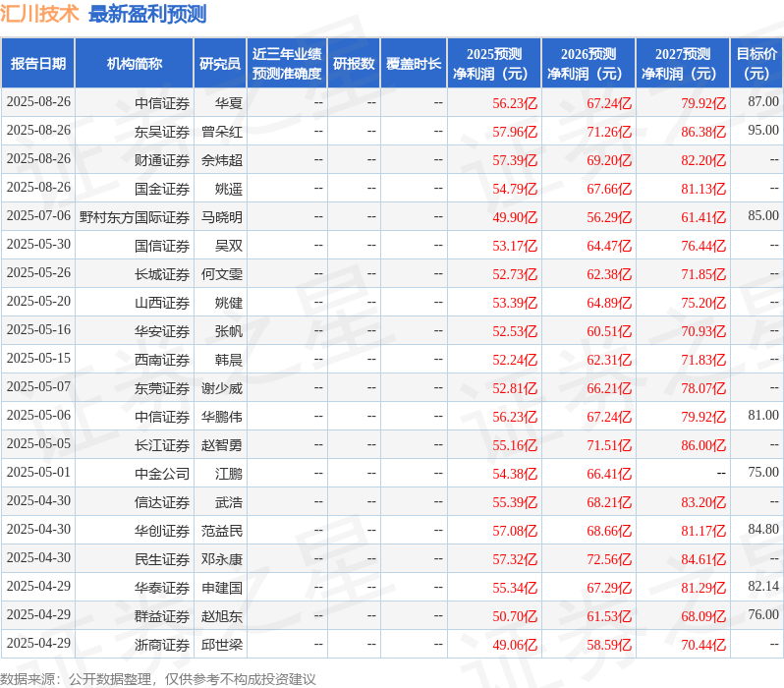784x688 pixels.
Task: Select researcher 余炜超
Action: 222,160
